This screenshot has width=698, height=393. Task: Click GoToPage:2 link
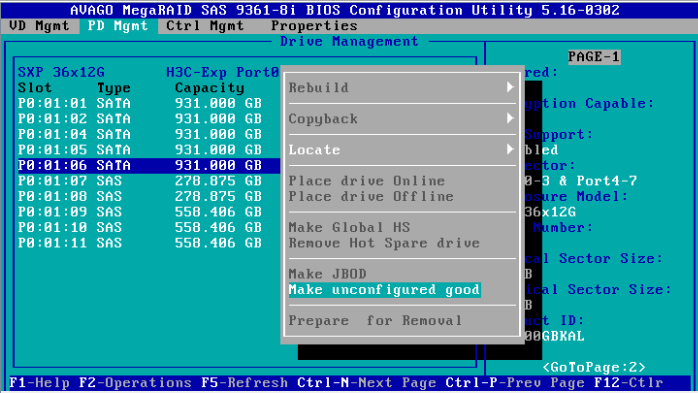593,367
